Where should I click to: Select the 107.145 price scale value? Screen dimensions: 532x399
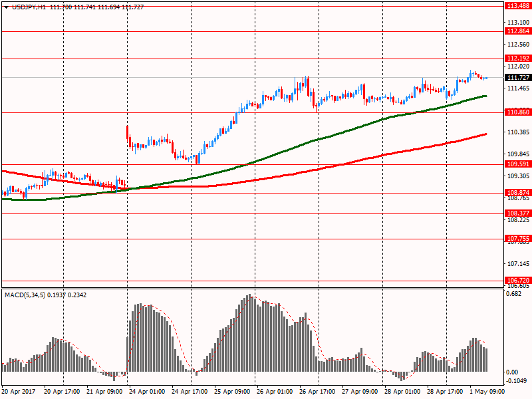518,264
